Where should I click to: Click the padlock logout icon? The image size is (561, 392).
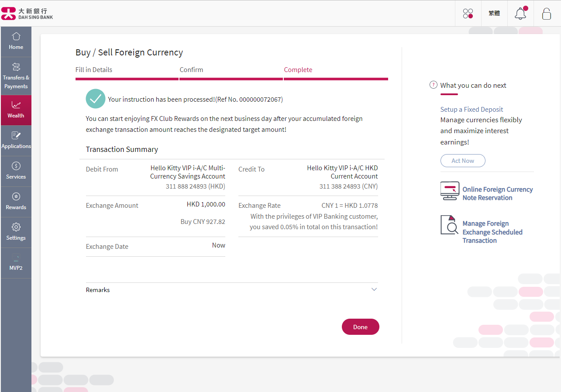[x=546, y=14]
